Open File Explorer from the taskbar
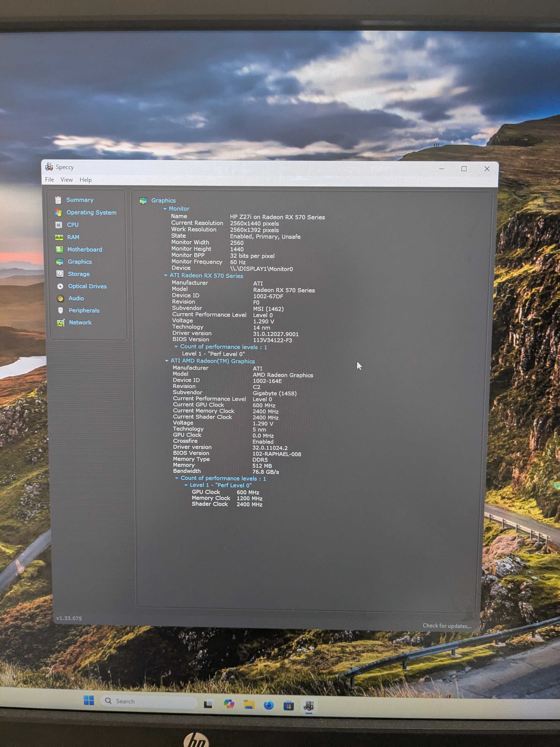 [x=249, y=705]
